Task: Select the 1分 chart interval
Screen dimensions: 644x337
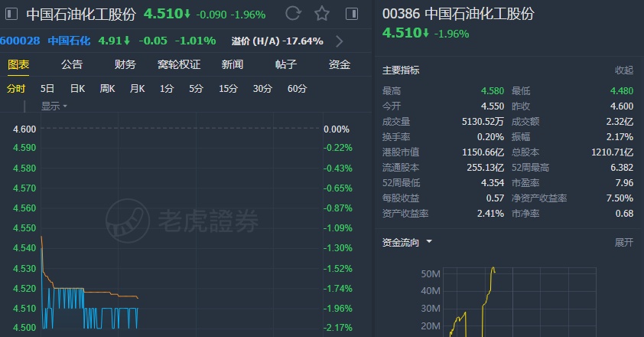Action: (167, 89)
